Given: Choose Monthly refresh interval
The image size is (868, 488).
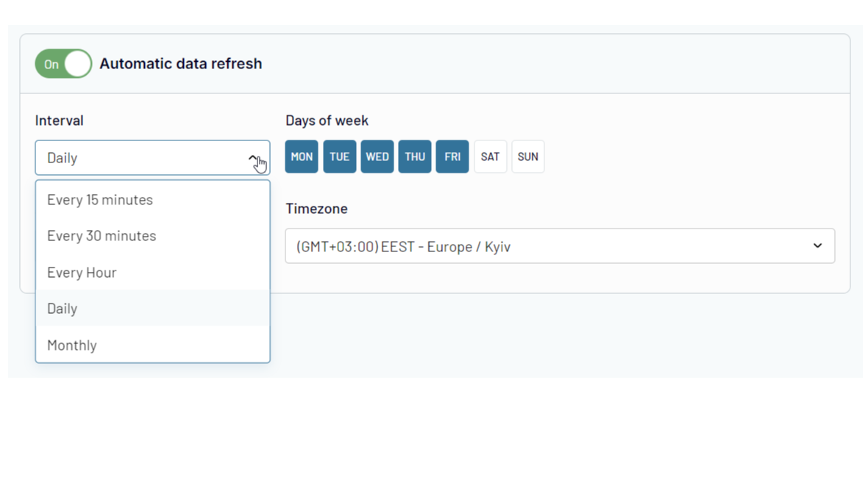Looking at the screenshot, I should tap(72, 345).
